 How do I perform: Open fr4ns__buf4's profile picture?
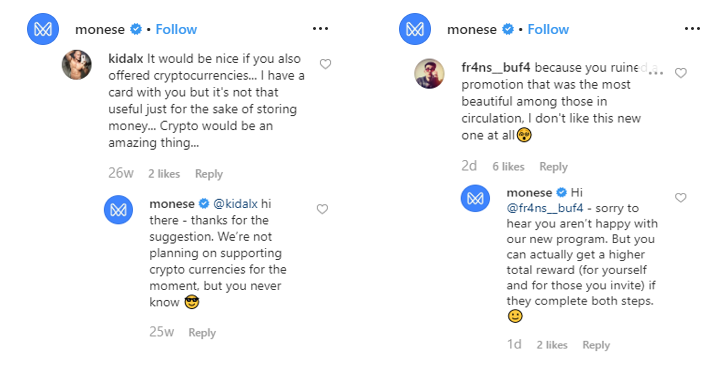(x=429, y=73)
